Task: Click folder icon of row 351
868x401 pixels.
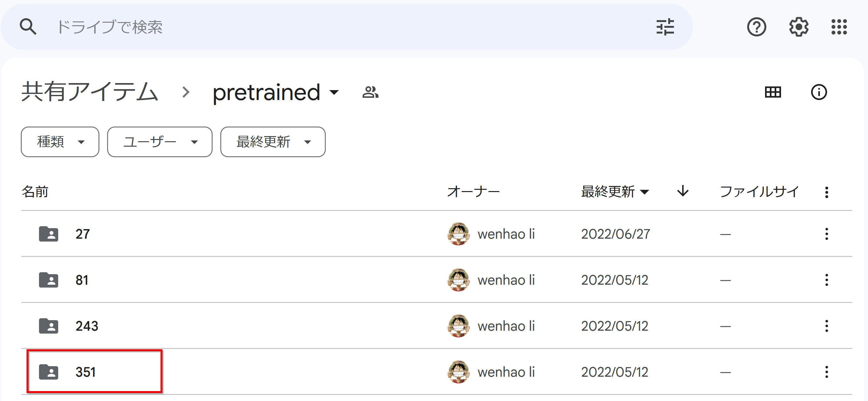Action: pyautogui.click(x=49, y=372)
